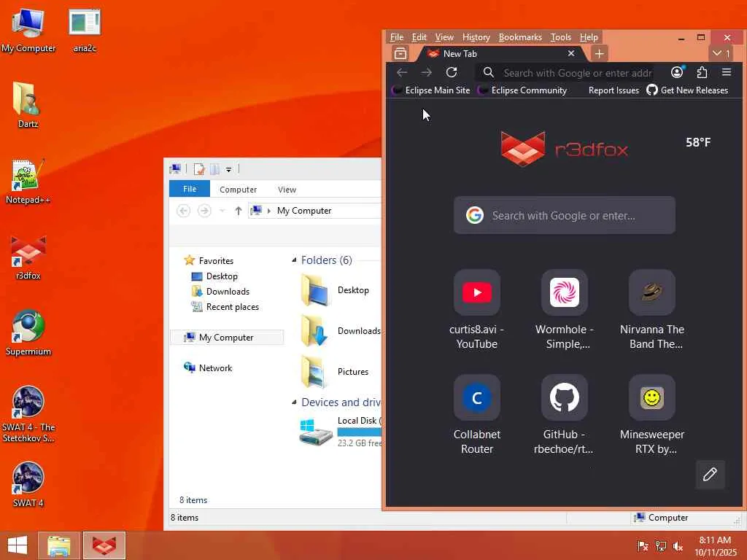
Task: Open the Get New Releases bookmark
Action: 687,90
